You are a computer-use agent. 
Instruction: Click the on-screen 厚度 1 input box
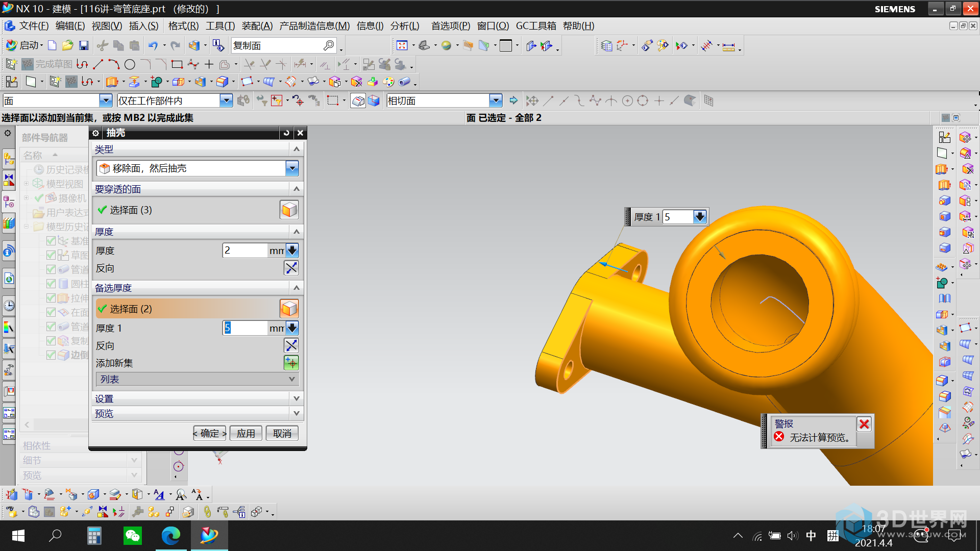678,217
